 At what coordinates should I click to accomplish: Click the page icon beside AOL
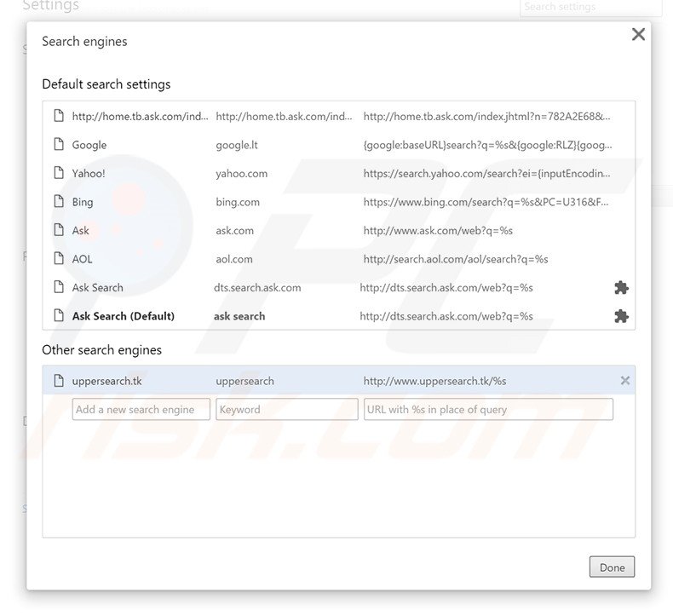59,258
